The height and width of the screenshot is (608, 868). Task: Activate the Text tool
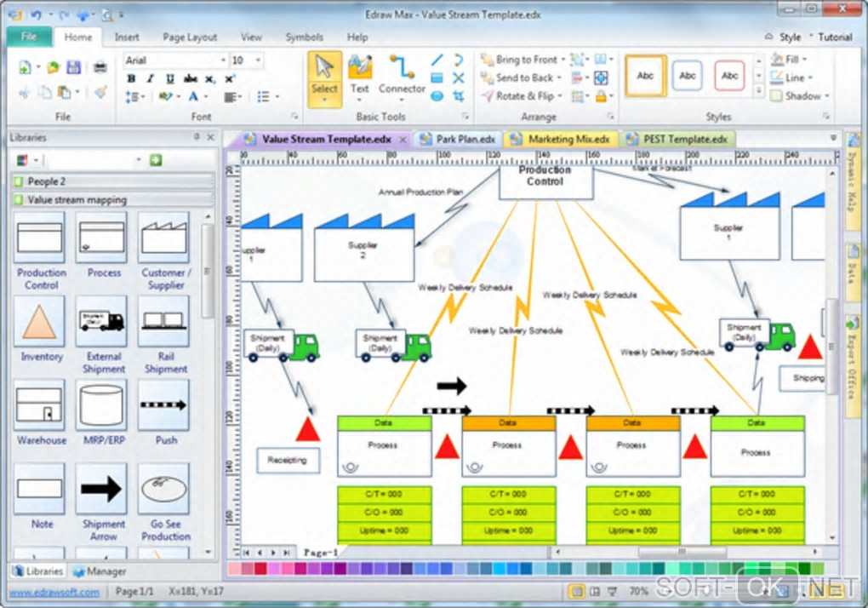click(359, 79)
